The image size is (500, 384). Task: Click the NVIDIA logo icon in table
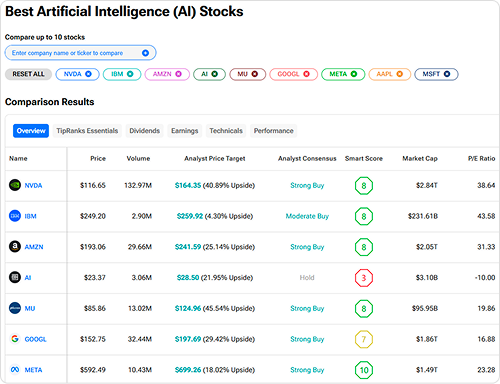tap(15, 185)
